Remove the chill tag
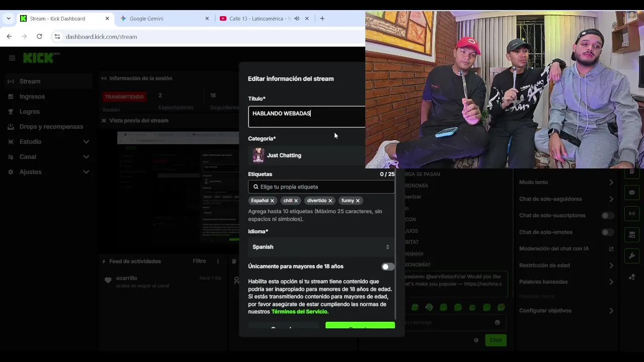The width and height of the screenshot is (644, 362). (x=296, y=201)
